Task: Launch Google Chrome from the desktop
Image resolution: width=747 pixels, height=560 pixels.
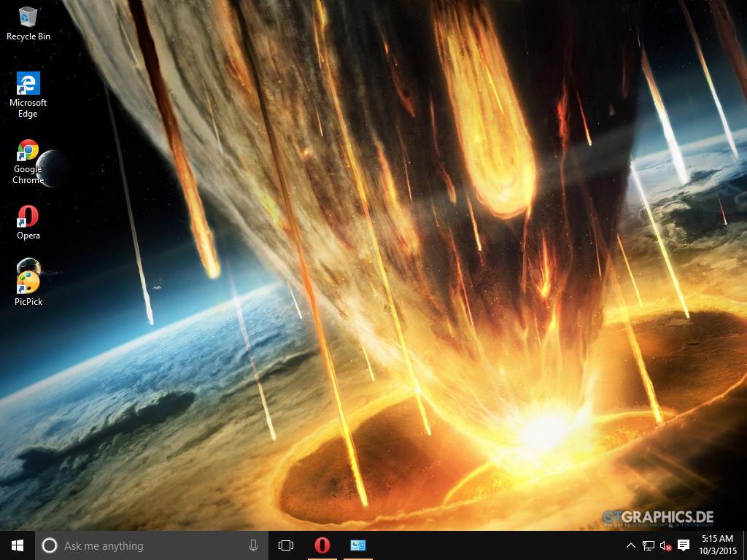Action: (28, 149)
